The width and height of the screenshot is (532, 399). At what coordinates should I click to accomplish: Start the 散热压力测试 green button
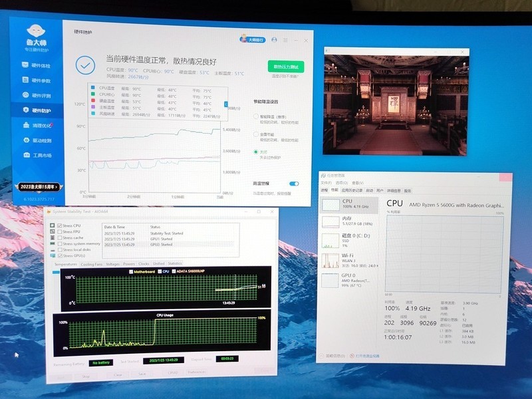[286, 66]
